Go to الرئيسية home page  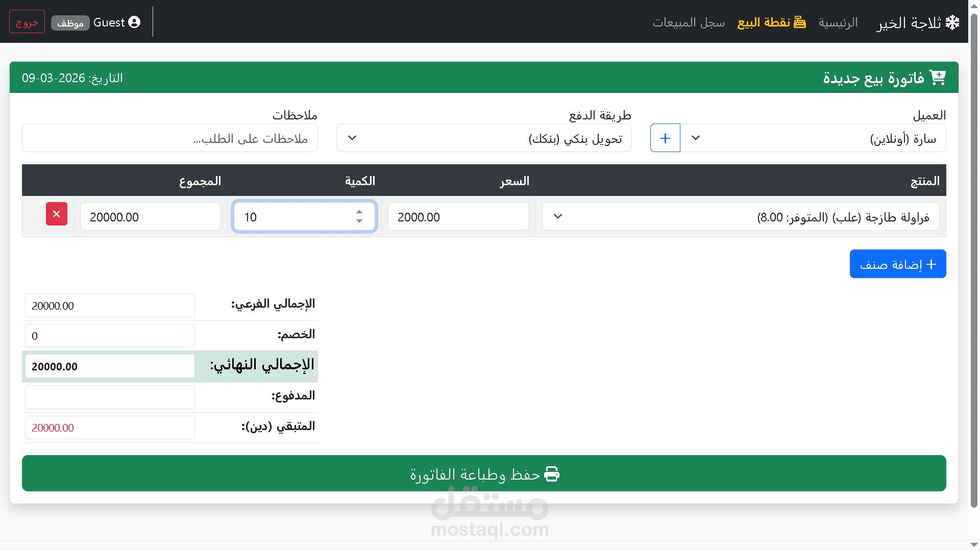[838, 22]
